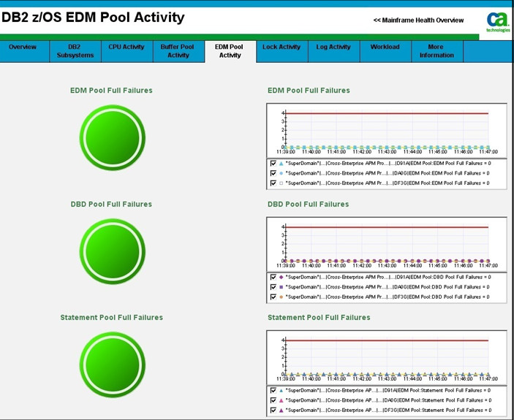The height and width of the screenshot is (420, 514).
Task: Click Statement Pool Full Failures heading above chart
Action: (x=319, y=318)
